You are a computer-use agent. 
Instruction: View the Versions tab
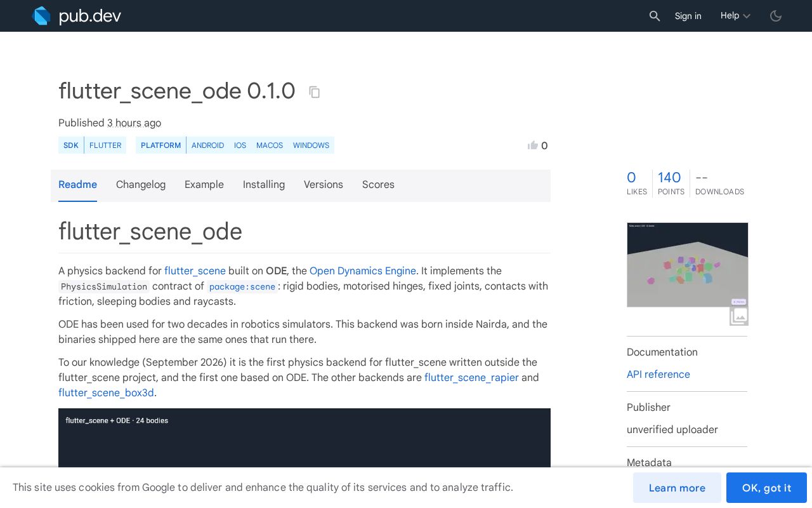pos(324,185)
